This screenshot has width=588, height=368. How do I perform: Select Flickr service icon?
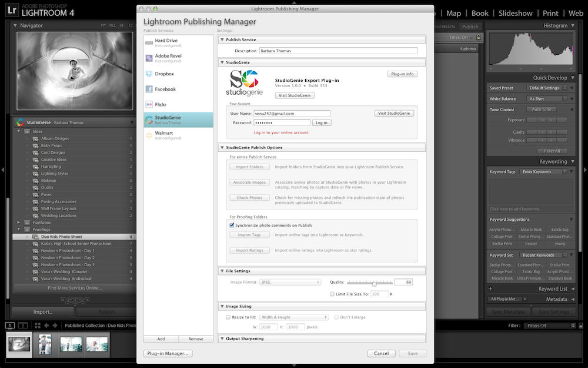pyautogui.click(x=149, y=104)
